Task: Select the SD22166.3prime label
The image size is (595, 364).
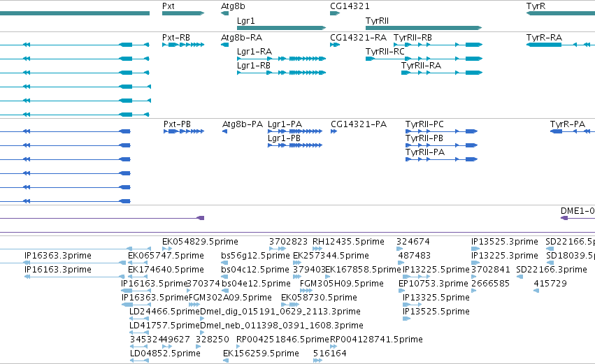Action: (552, 270)
